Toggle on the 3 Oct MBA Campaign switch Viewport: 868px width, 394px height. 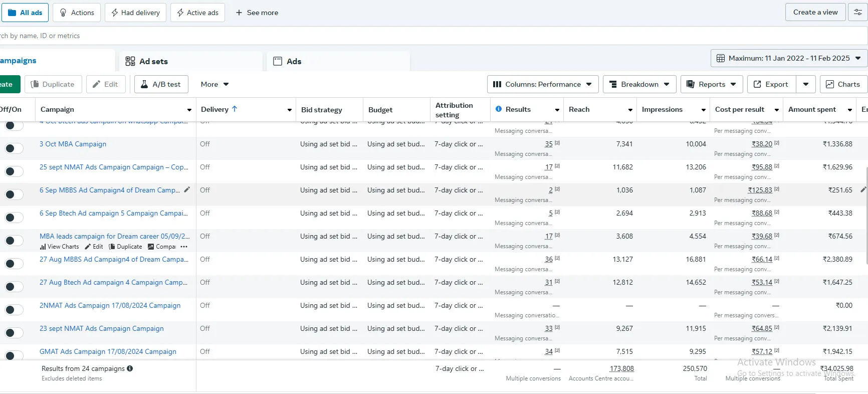tap(14, 148)
